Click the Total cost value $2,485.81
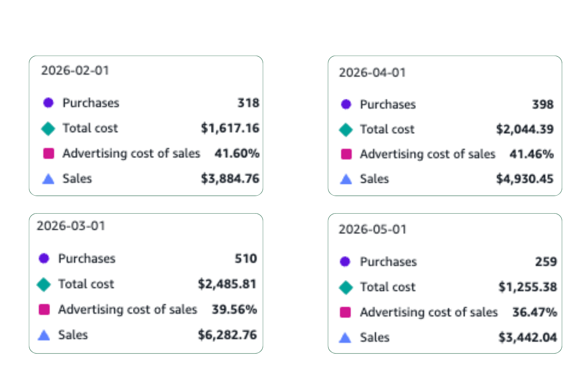588x392 pixels. [x=227, y=284]
